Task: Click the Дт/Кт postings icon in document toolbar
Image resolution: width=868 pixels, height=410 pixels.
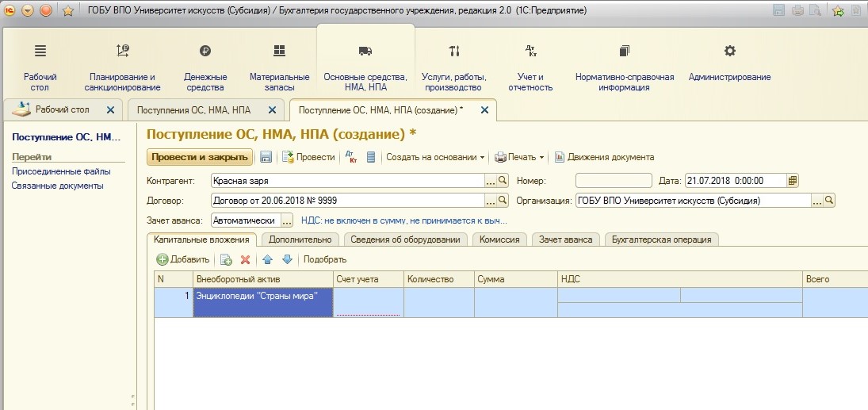Action: tap(350, 157)
